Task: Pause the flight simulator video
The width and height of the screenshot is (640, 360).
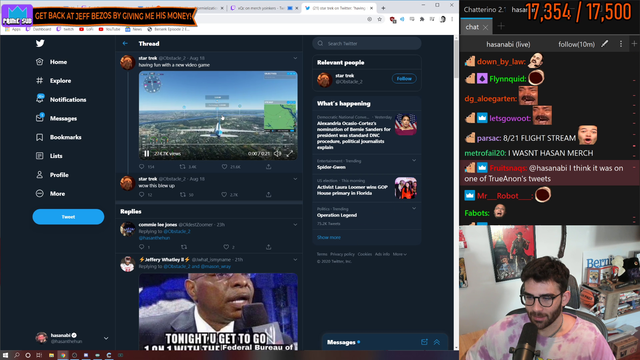Action: (147, 153)
